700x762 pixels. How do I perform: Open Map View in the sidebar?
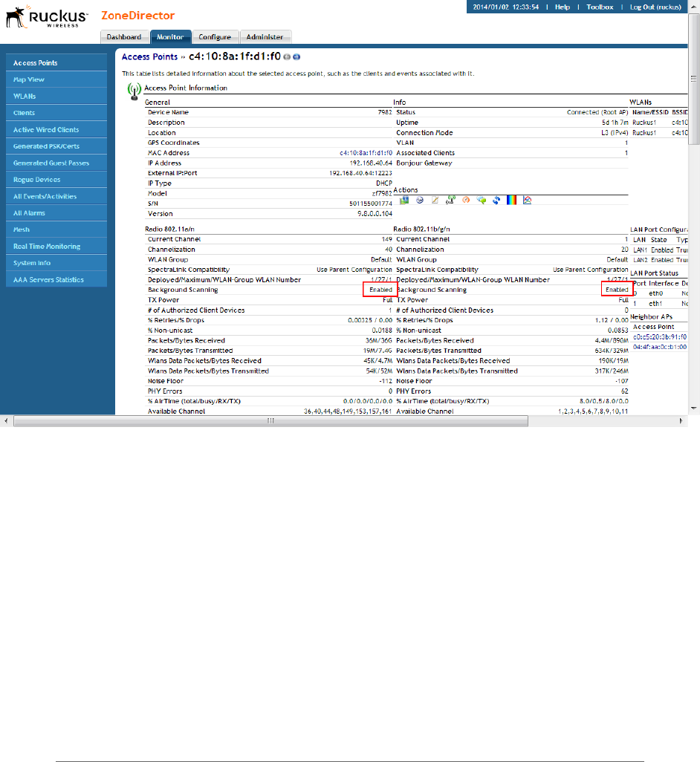tap(56, 79)
